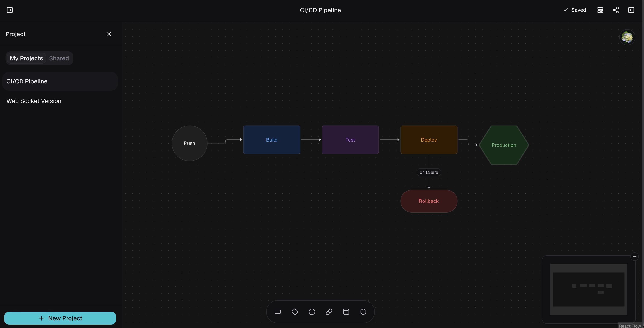Image resolution: width=644 pixels, height=328 pixels.
Task: Switch to My Projects tab
Action: click(26, 58)
